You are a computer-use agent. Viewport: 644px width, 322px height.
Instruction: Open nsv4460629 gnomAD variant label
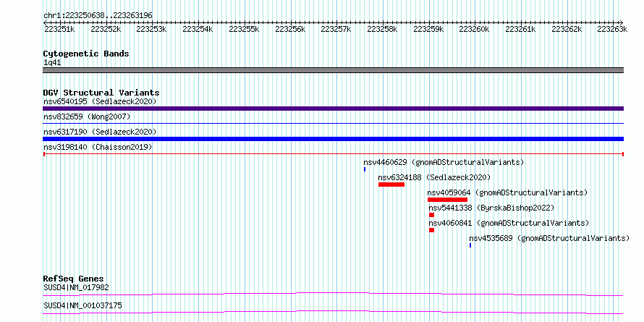point(444,162)
